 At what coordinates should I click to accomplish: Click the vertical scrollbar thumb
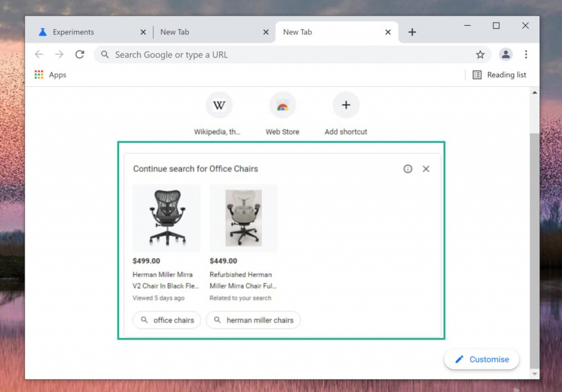535,250
